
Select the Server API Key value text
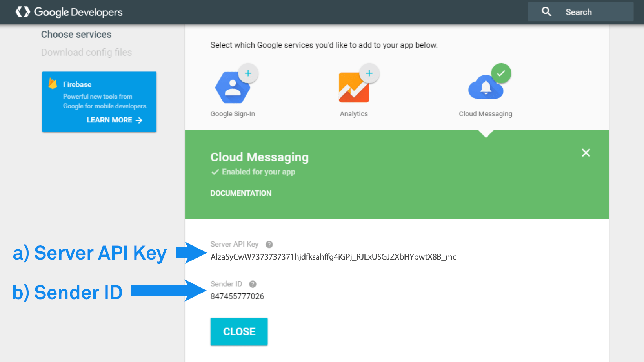pos(333,257)
